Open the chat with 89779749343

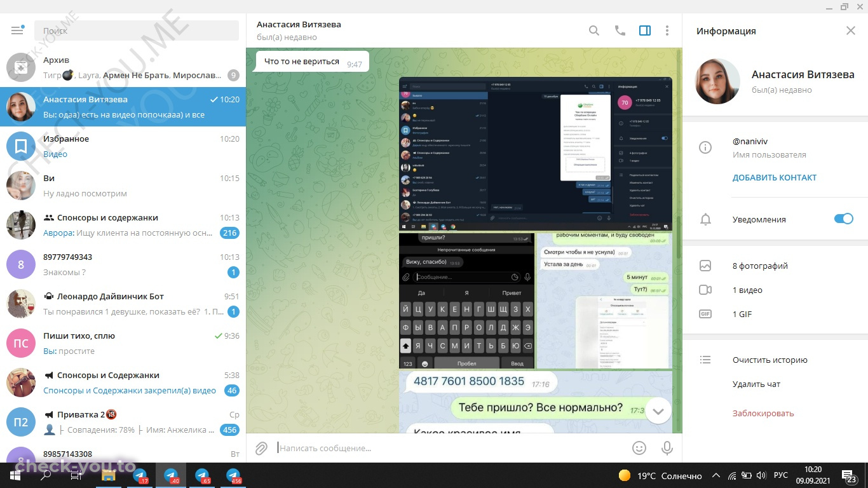pyautogui.click(x=123, y=264)
